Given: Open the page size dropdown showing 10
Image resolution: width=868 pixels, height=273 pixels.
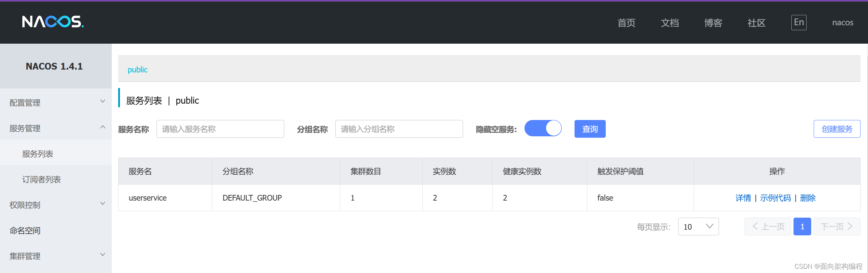Looking at the screenshot, I should [x=698, y=226].
